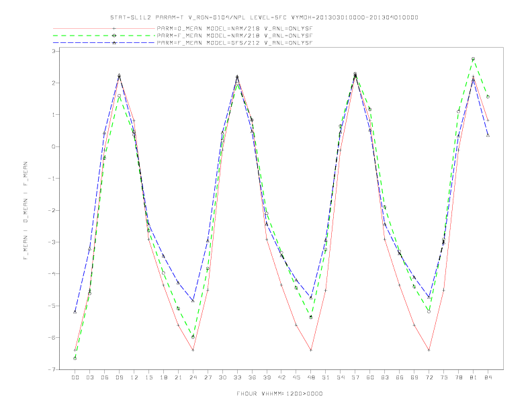Click the x-axis tick label 30
This screenshot has height=411, width=532.
[x=222, y=377]
